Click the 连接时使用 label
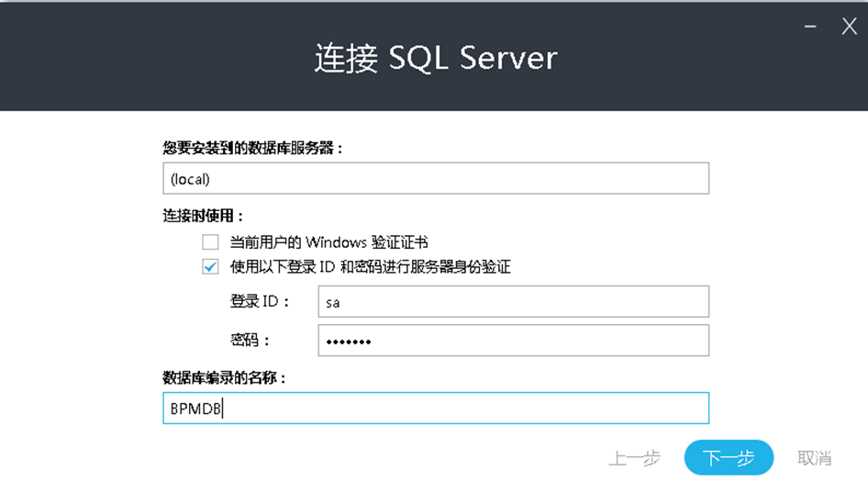The width and height of the screenshot is (868, 493). 203,216
